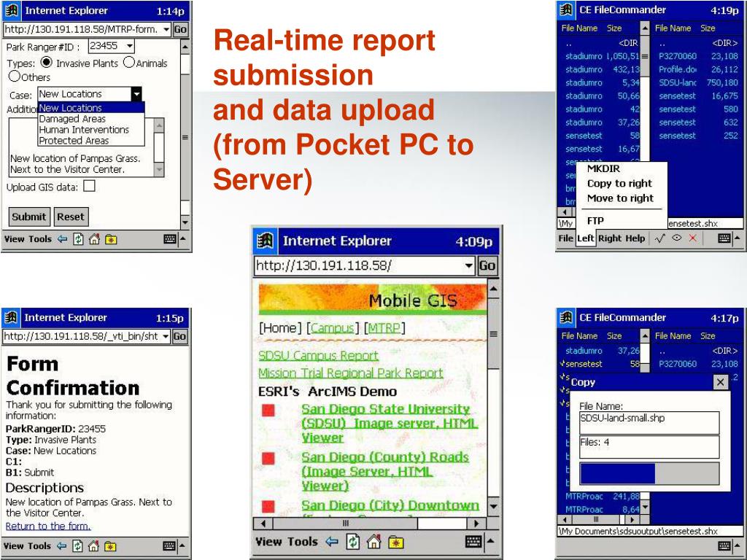The image size is (747, 560).
Task: Click the scroll-down arrow of the center browser page
Action: [x=494, y=506]
